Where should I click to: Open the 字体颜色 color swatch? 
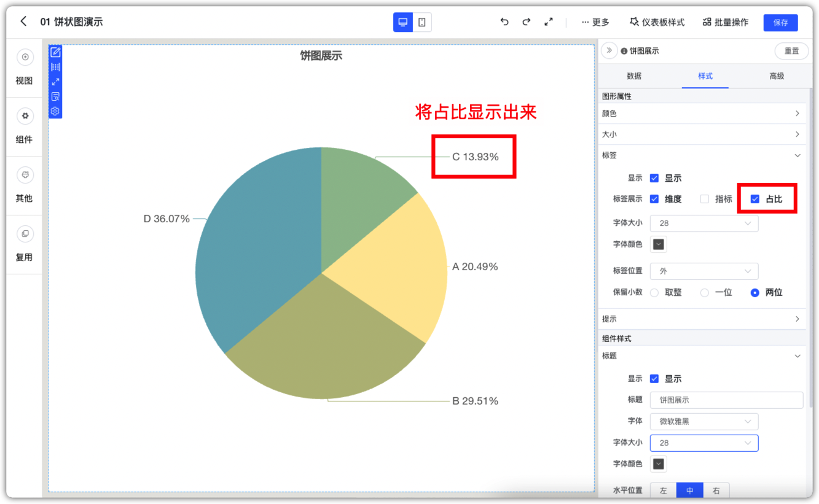click(658, 244)
